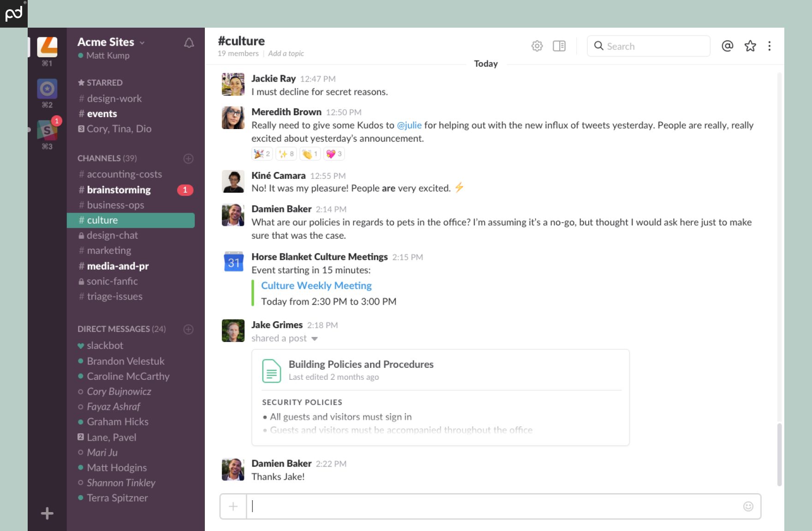
Task: Click the Building Policies document icon
Action: coord(272,371)
